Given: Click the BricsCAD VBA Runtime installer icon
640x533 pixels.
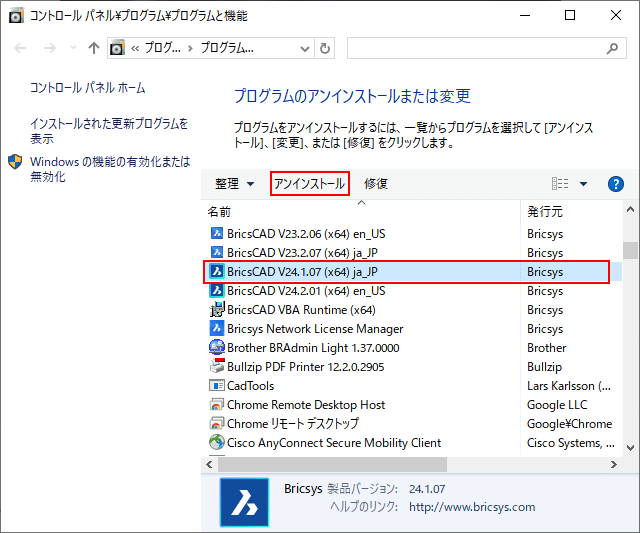Looking at the screenshot, I should tap(217, 310).
